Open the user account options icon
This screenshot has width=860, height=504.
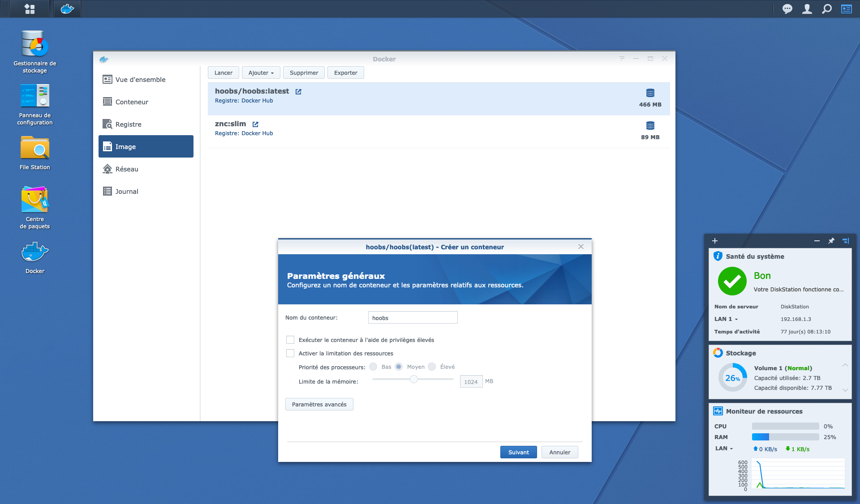pos(807,9)
